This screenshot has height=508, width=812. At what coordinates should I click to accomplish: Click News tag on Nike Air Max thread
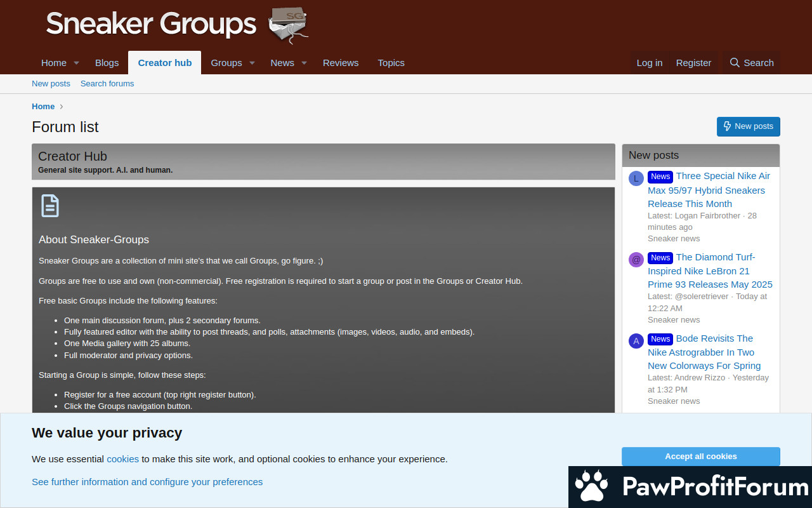click(660, 177)
